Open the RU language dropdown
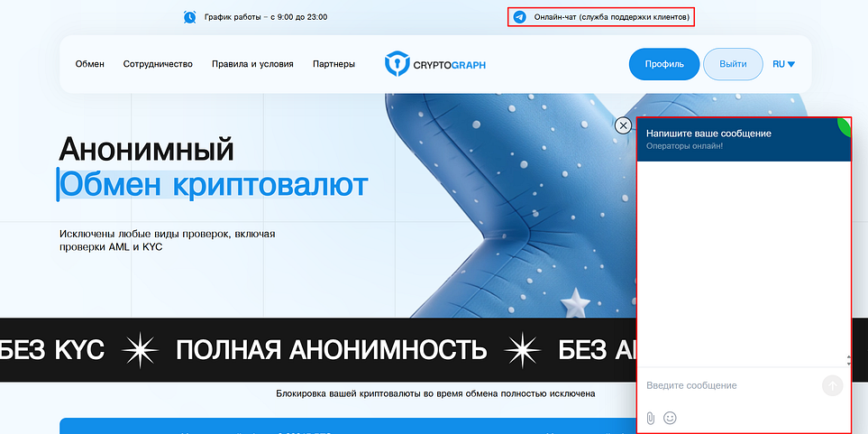This screenshot has width=868, height=434. click(x=784, y=64)
